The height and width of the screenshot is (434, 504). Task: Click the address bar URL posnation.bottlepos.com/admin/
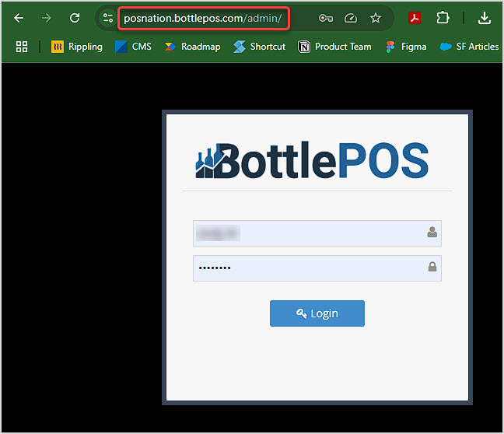coord(203,19)
